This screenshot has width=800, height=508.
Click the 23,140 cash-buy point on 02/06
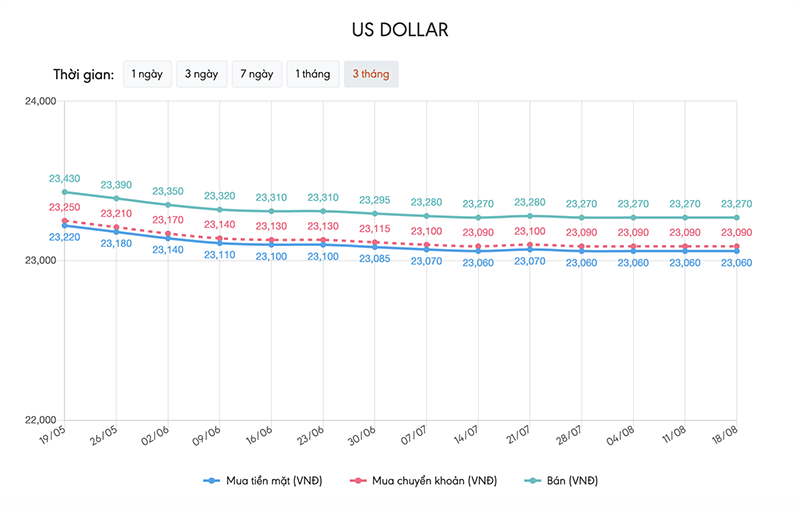[168, 238]
